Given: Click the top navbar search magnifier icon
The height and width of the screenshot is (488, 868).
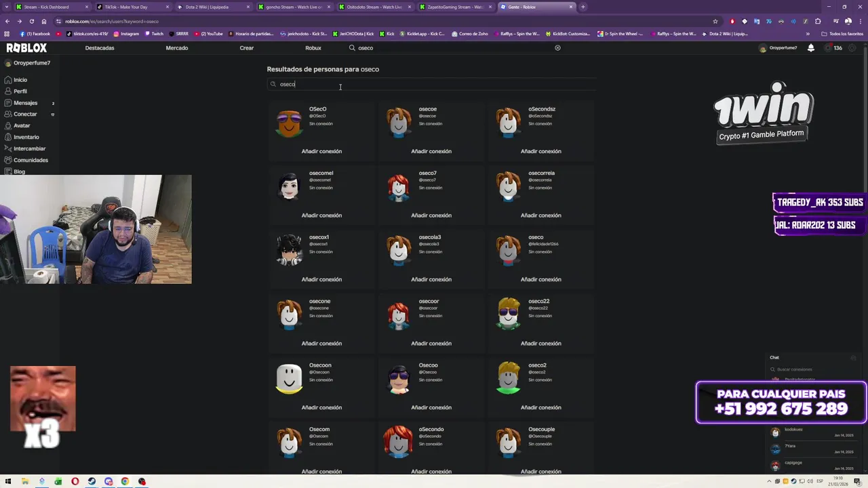Looking at the screenshot, I should (352, 48).
